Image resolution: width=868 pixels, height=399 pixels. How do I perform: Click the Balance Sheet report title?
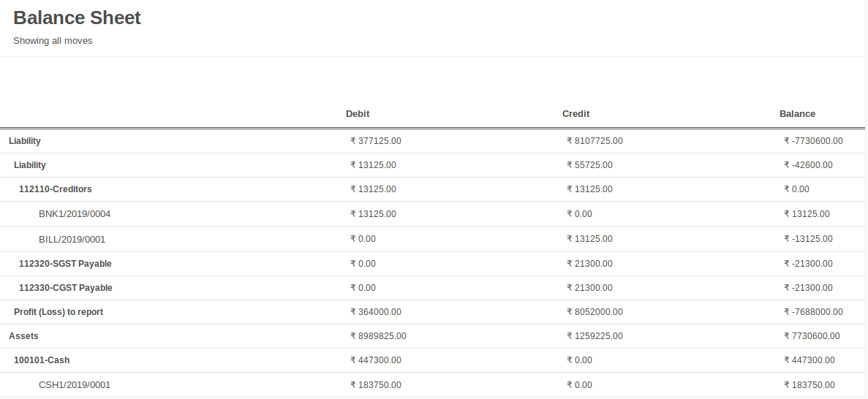click(77, 18)
